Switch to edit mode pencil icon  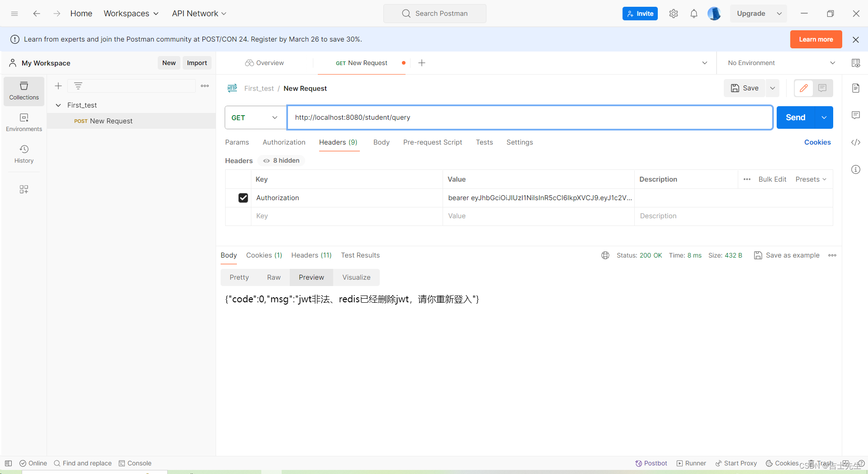[804, 88]
